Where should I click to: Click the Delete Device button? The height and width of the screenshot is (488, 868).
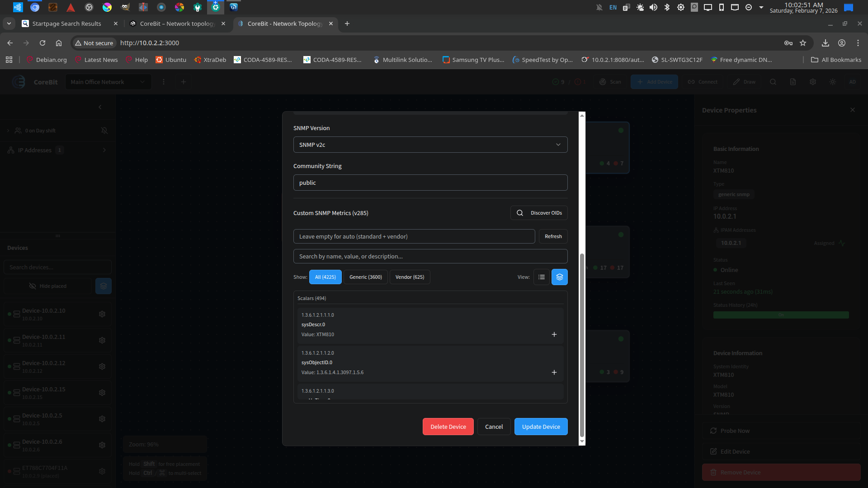pos(448,427)
